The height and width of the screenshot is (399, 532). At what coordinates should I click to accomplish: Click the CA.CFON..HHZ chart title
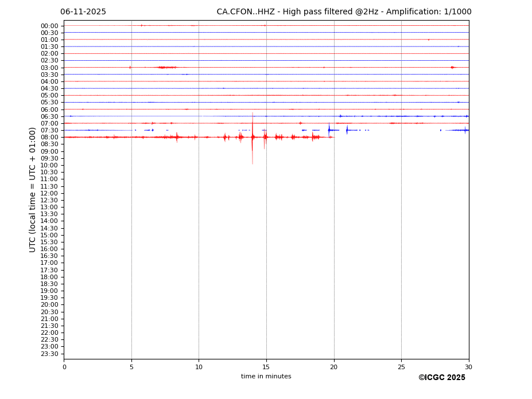(x=344, y=12)
